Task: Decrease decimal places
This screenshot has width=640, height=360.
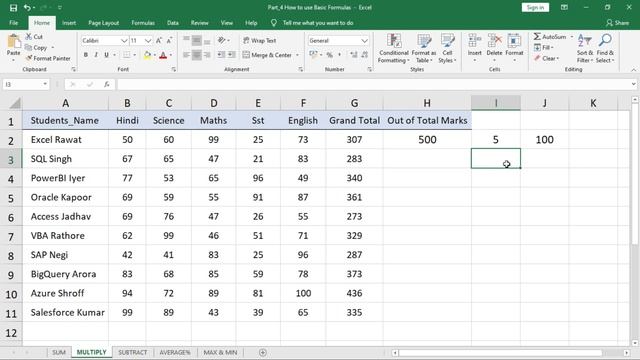Action: pyautogui.click(x=364, y=55)
